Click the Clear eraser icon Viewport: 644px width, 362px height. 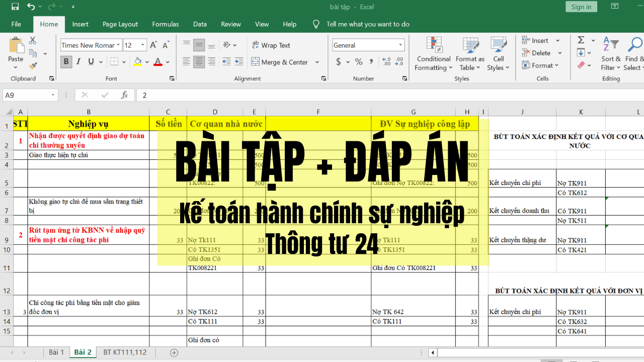[x=581, y=65]
